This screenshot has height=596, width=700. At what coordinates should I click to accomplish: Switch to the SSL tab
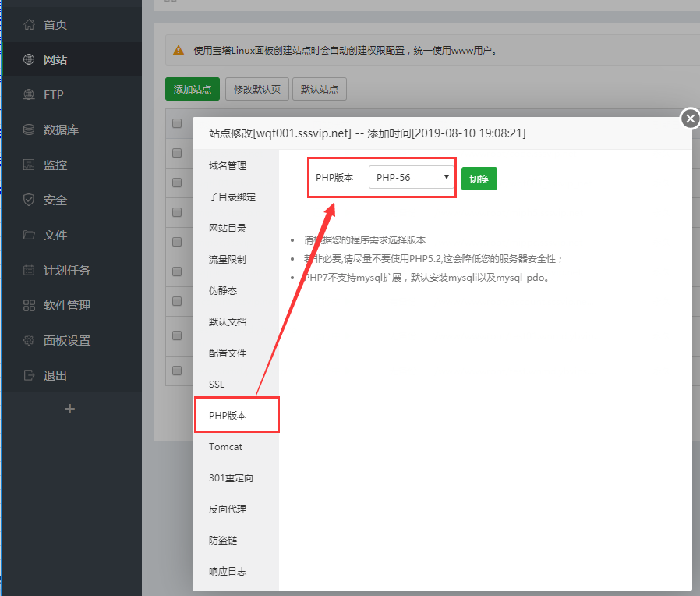click(217, 385)
